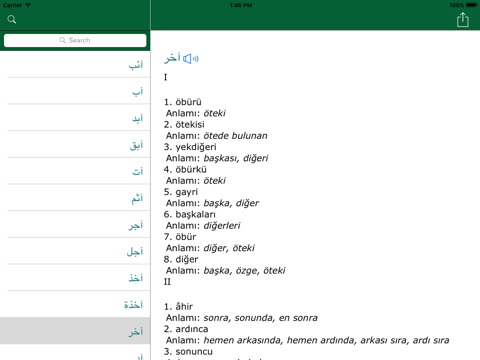Tap the magnifier icon in the green header
This screenshot has height=360, width=480.
tap(12, 19)
